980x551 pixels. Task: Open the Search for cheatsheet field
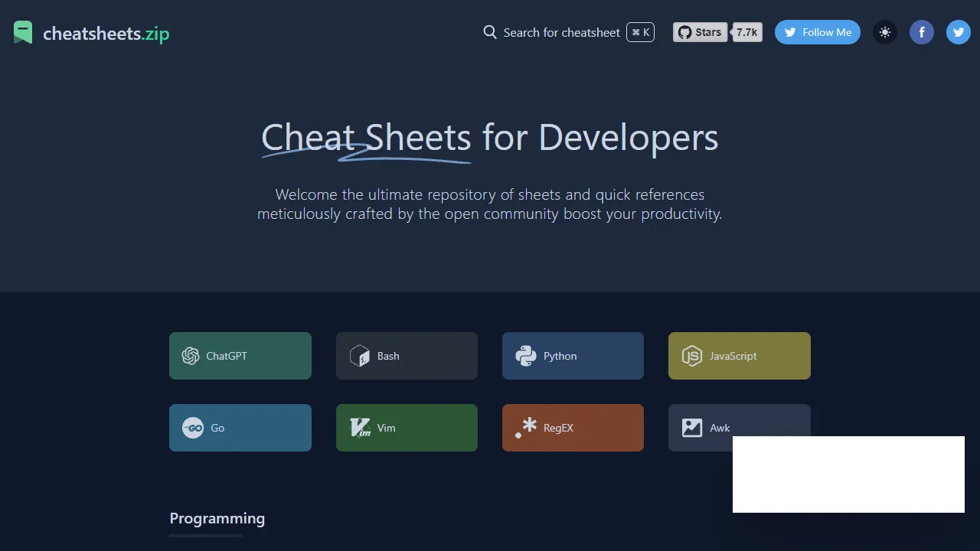pos(569,32)
